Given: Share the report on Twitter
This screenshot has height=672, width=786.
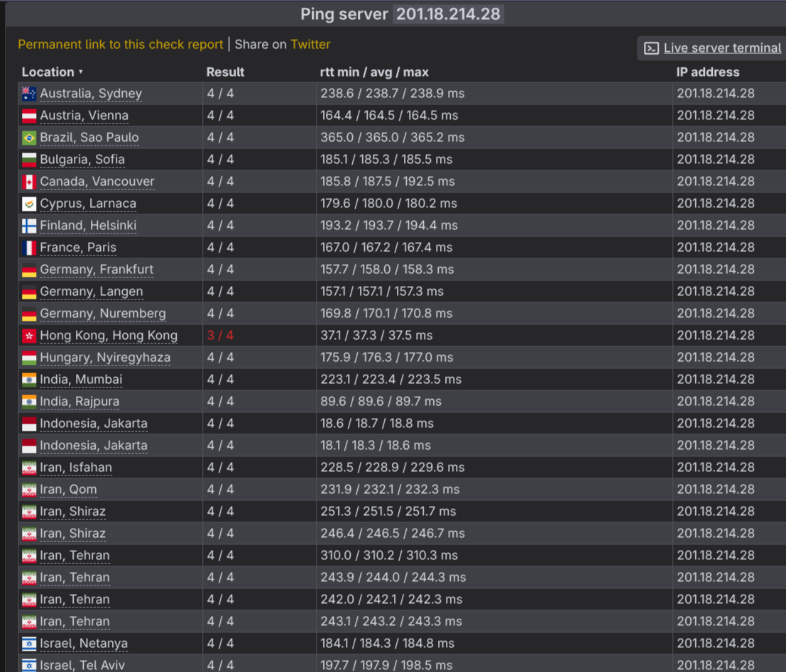Looking at the screenshot, I should point(310,45).
